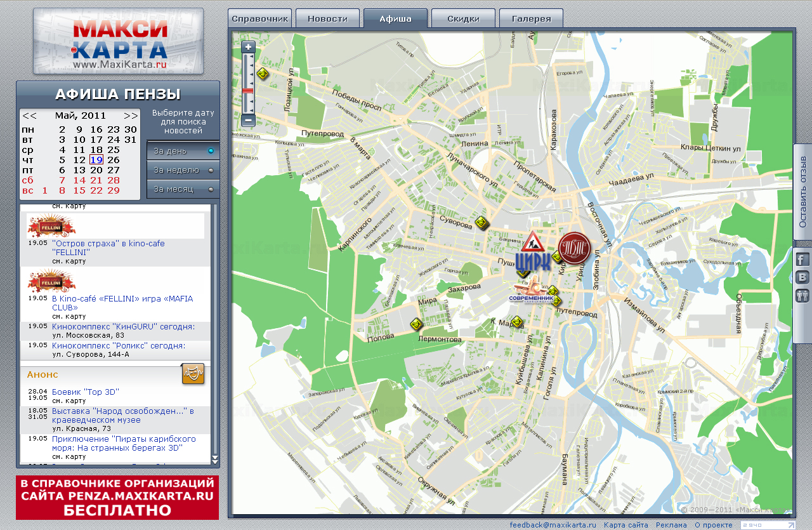Click FELLINI logo above "Остров страха"

[52, 226]
